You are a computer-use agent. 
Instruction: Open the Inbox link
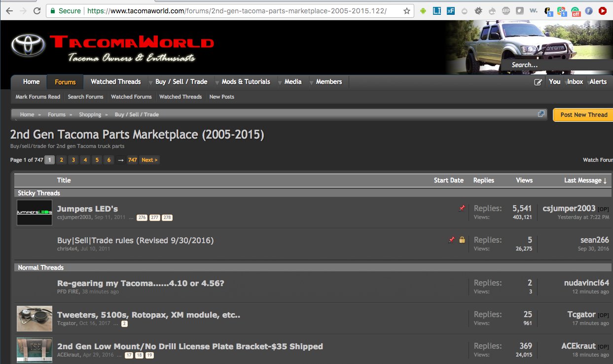click(575, 82)
